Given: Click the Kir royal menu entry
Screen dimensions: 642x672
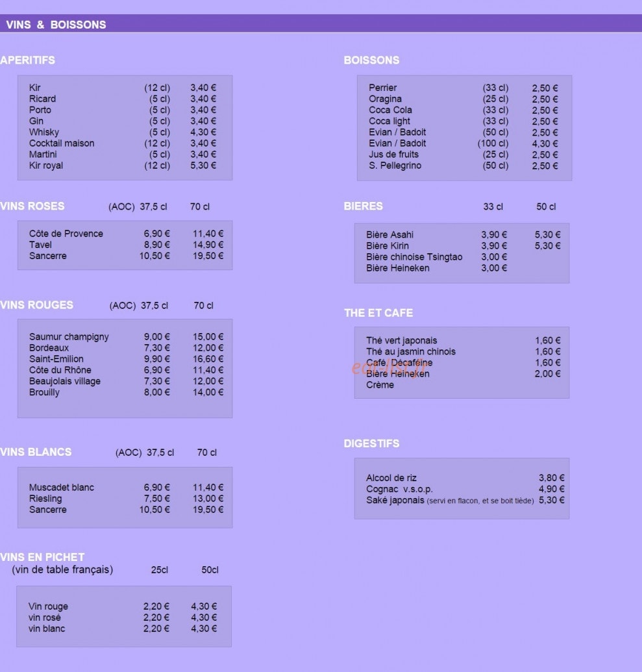Looking at the screenshot, I should (x=46, y=166).
